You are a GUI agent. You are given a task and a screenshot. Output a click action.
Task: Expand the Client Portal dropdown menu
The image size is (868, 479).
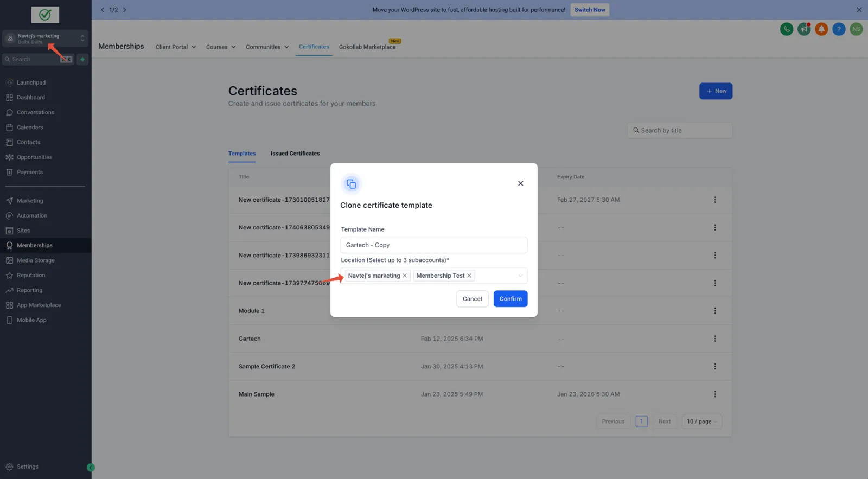point(176,47)
